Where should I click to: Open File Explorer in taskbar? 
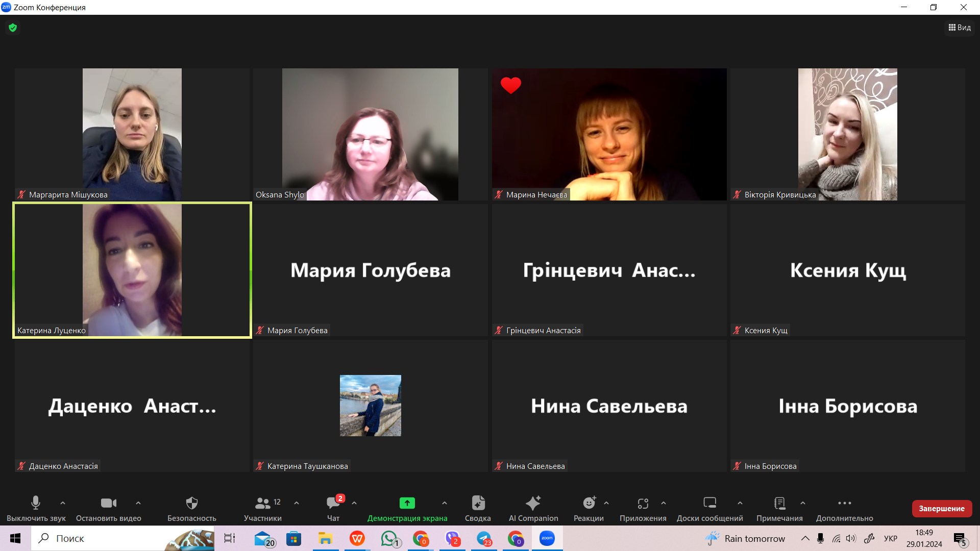(x=325, y=538)
